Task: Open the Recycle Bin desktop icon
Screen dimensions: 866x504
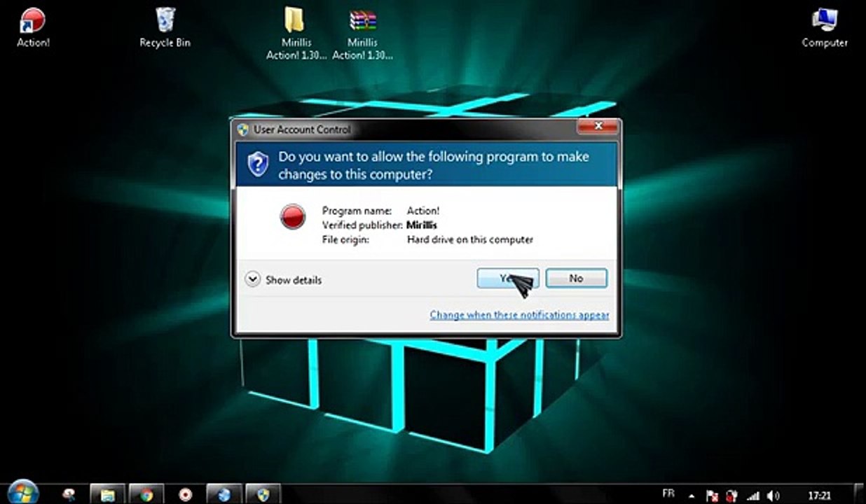Action: (x=165, y=27)
